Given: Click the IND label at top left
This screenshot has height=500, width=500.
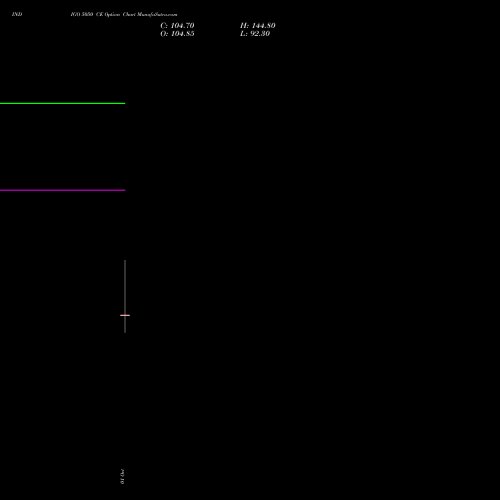Looking at the screenshot, I should [17, 14].
